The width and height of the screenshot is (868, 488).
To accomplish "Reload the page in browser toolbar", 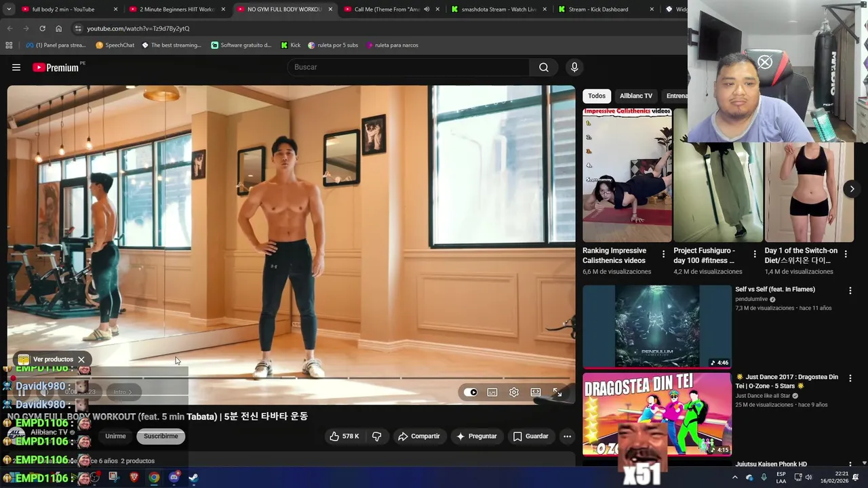I will tap(42, 28).
